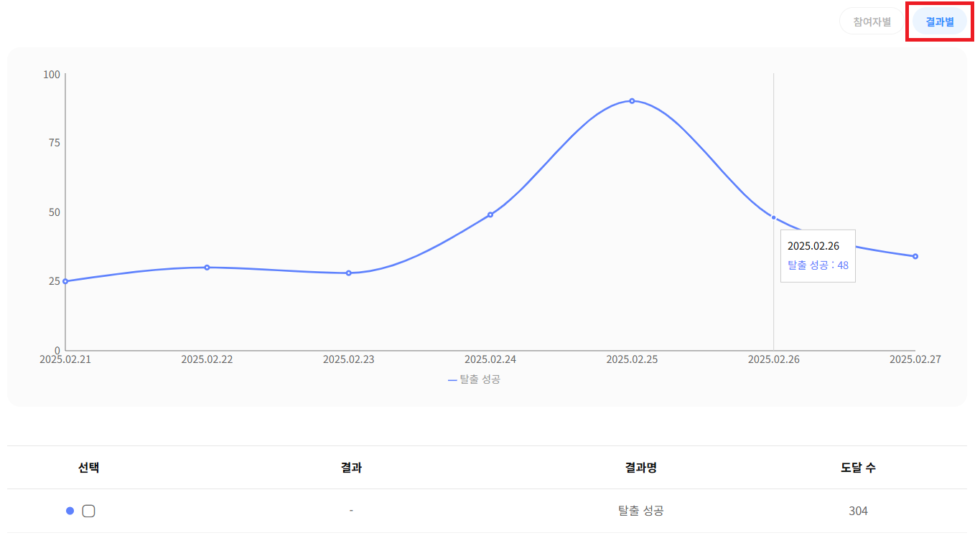This screenshot has width=980, height=538.
Task: Click the 도달 수 column header
Action: [858, 468]
